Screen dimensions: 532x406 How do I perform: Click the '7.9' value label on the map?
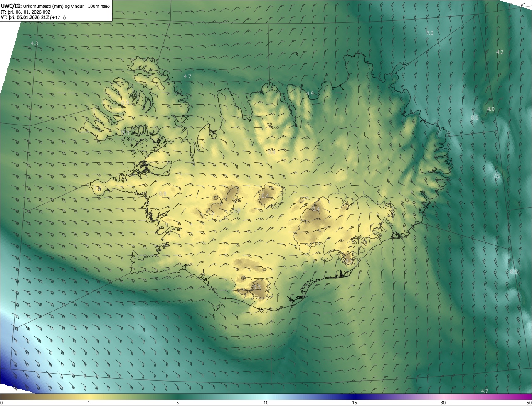click(x=497, y=176)
